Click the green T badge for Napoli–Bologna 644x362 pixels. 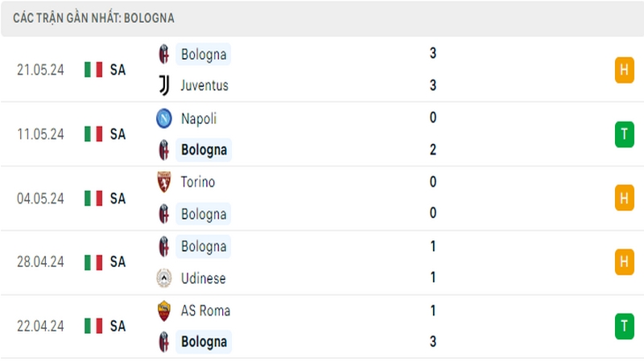625,134
